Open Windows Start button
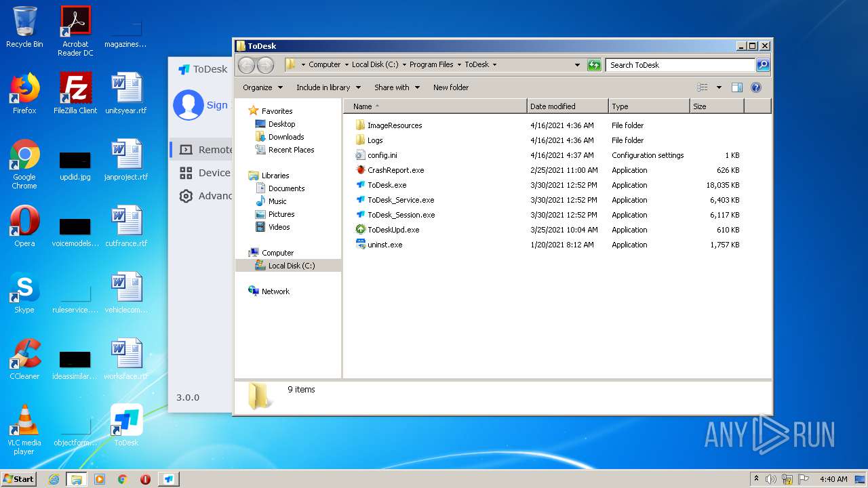 19,479
